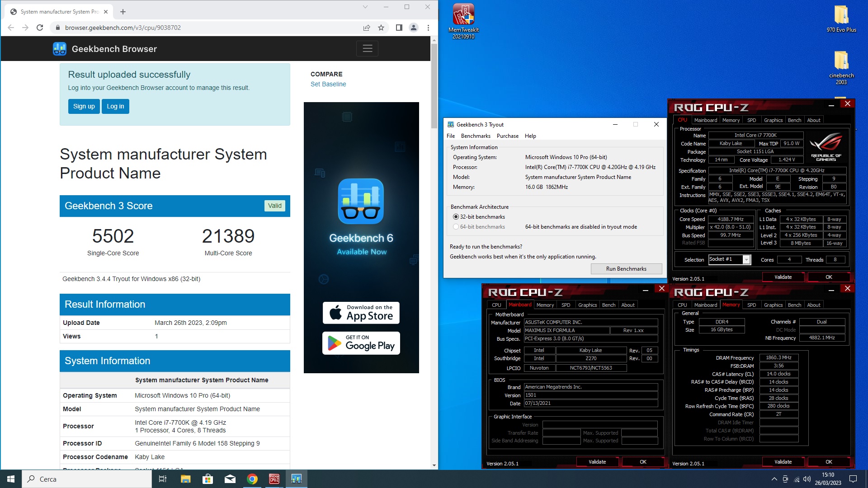Screen dimensions: 868x488
Task: Click Validate in Memory CPU-Z window
Action: coord(783,462)
